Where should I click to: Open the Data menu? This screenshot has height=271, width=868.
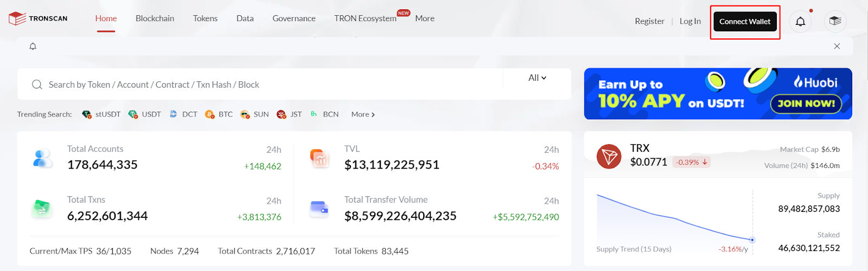click(245, 18)
